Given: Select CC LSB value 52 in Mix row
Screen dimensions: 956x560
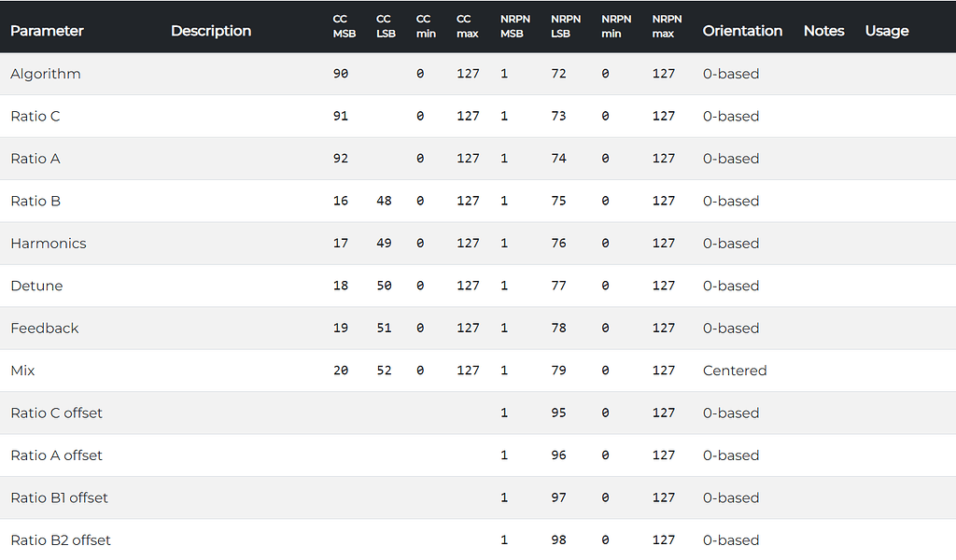Looking at the screenshot, I should coord(384,371).
